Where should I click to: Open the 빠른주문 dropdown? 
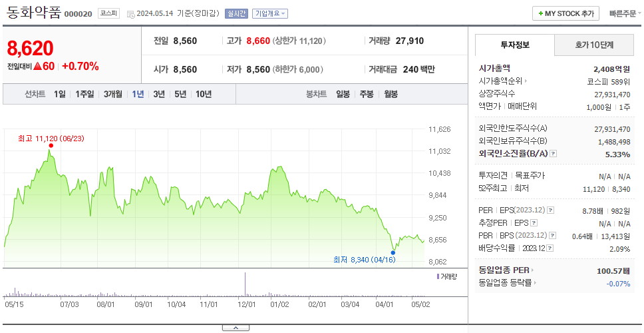point(625,13)
